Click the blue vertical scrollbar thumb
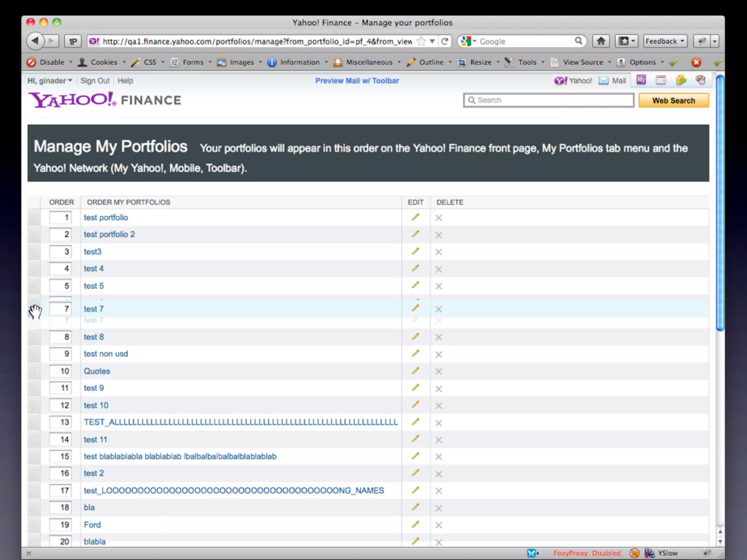This screenshot has width=747, height=560. pos(720,202)
